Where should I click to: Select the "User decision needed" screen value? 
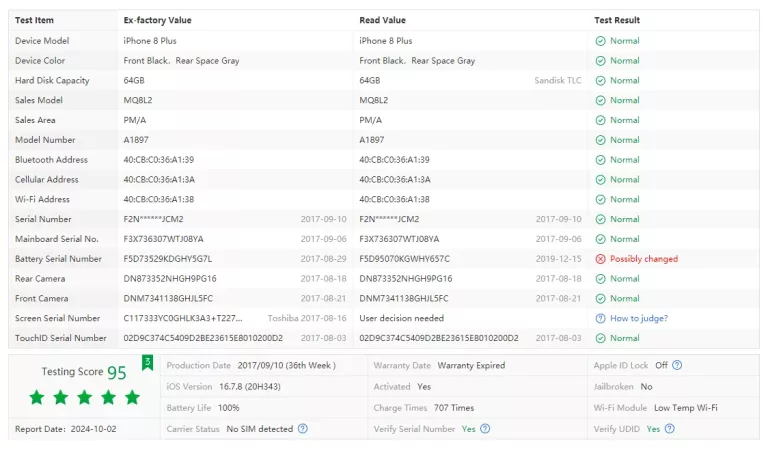(400, 318)
